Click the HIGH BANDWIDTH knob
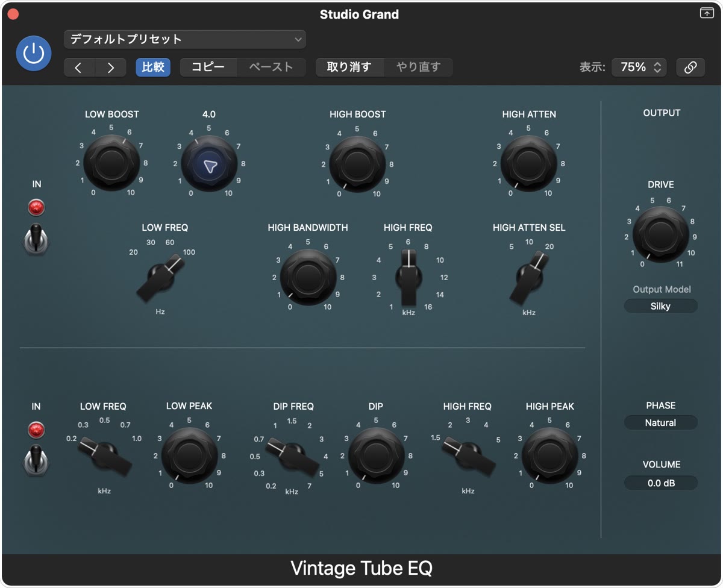723x588 pixels. [x=308, y=277]
